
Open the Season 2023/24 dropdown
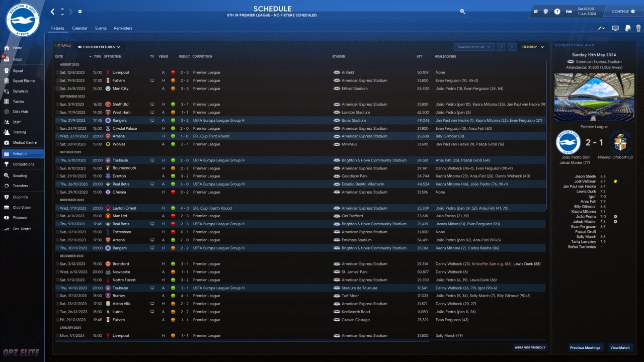(474, 47)
